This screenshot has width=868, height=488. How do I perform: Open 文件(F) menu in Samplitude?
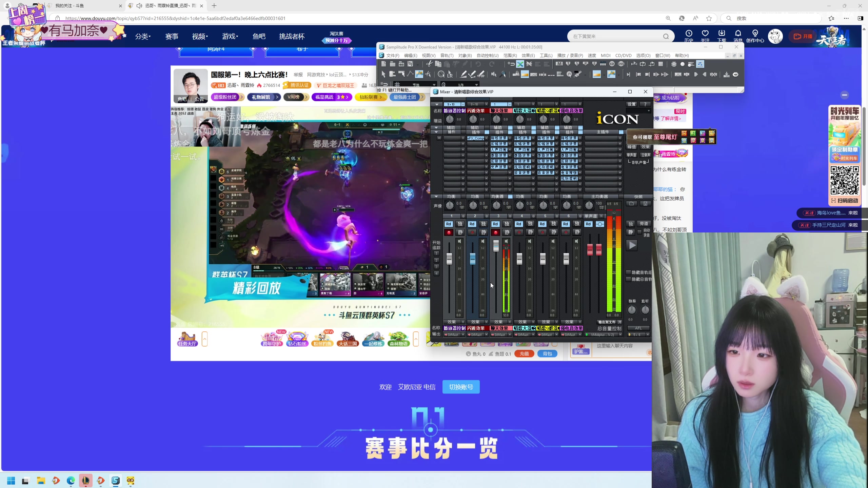(x=393, y=56)
